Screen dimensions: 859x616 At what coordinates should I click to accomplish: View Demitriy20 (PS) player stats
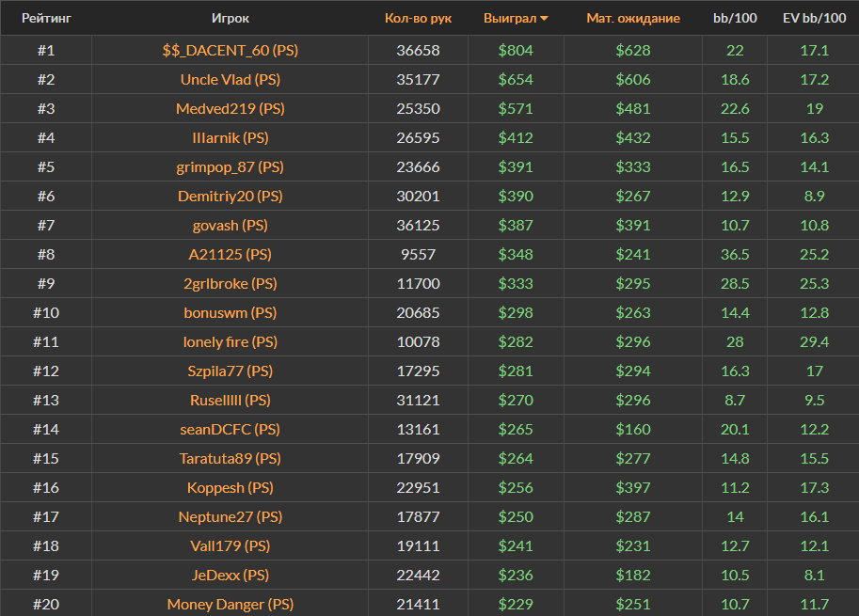point(231,197)
